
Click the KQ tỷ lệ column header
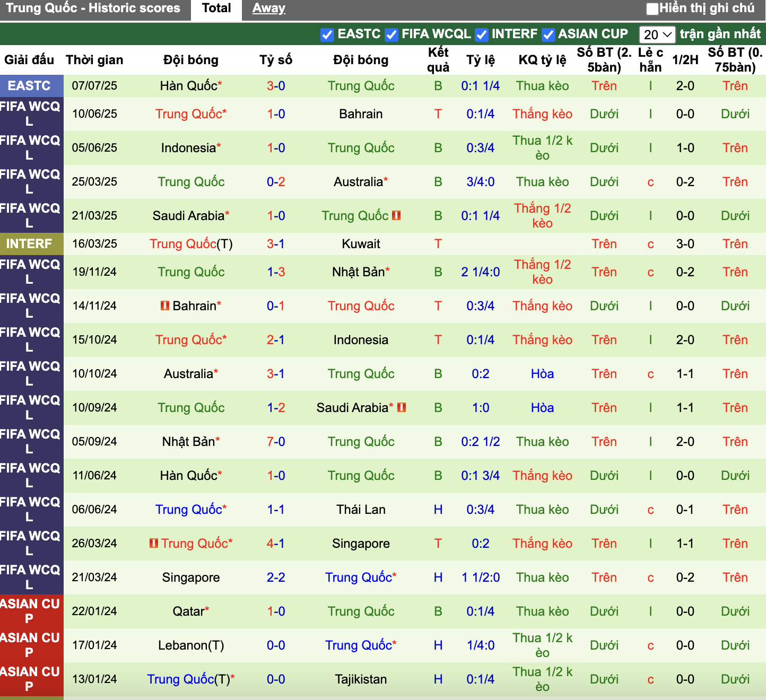(542, 60)
